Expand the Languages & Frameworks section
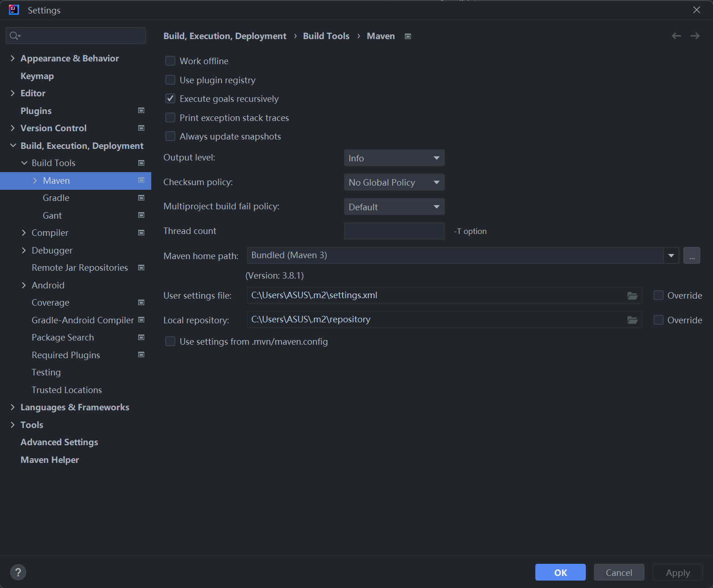This screenshot has height=588, width=713. (13, 407)
